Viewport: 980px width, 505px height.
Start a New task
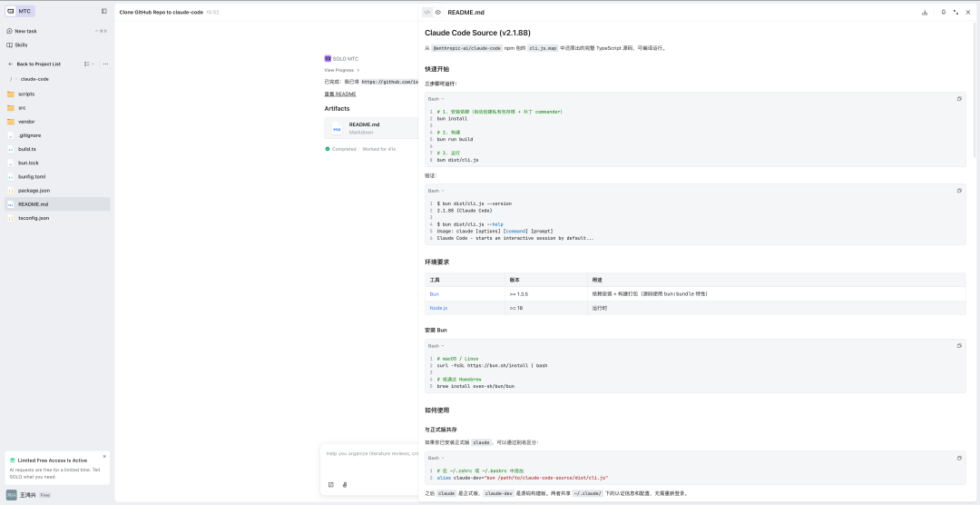coord(25,31)
